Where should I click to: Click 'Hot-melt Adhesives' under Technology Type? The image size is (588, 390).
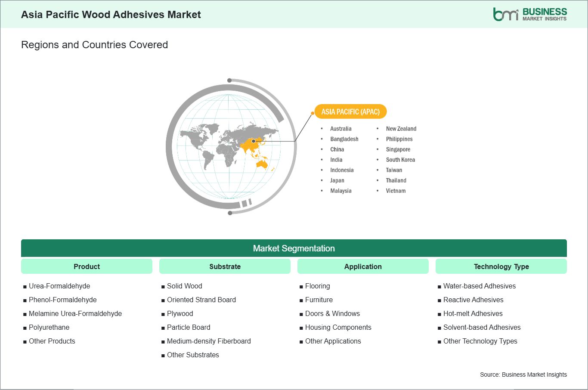473,313
